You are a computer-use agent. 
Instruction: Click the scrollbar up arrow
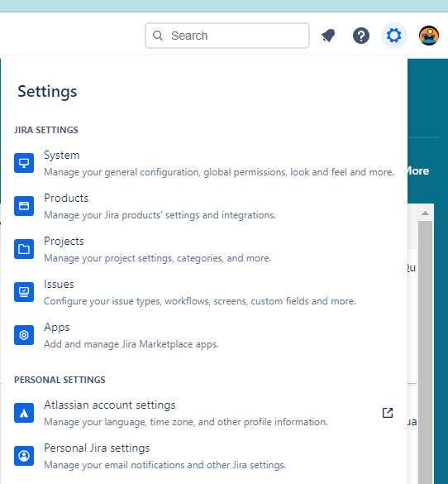[425, 213]
